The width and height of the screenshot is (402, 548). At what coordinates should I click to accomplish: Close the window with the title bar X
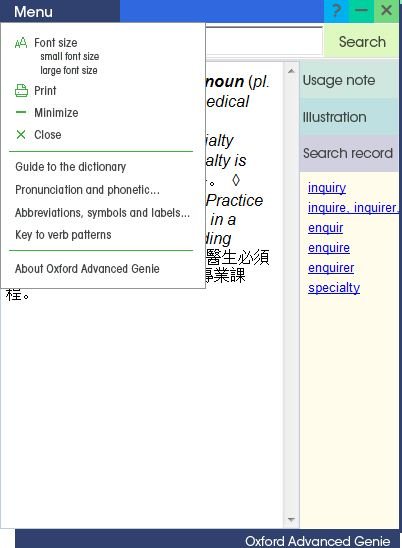(386, 11)
